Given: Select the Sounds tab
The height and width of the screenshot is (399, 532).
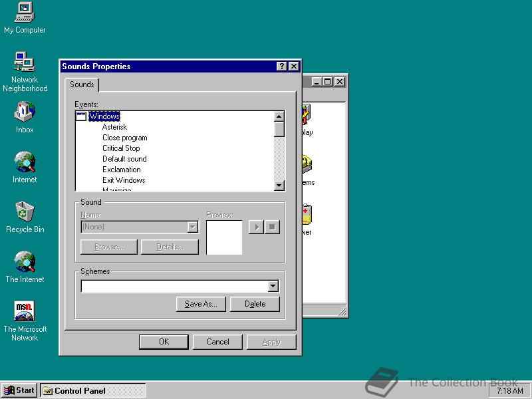Looking at the screenshot, I should coord(82,84).
